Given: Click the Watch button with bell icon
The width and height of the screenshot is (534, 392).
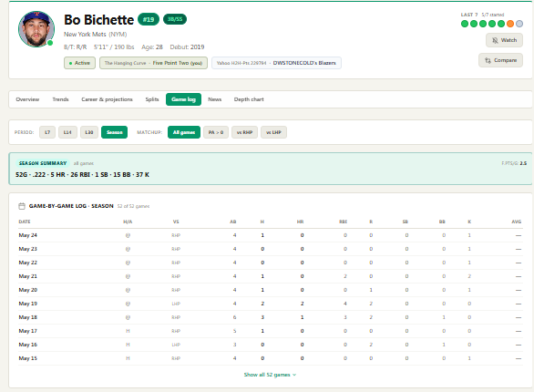Looking at the screenshot, I should [x=504, y=40].
